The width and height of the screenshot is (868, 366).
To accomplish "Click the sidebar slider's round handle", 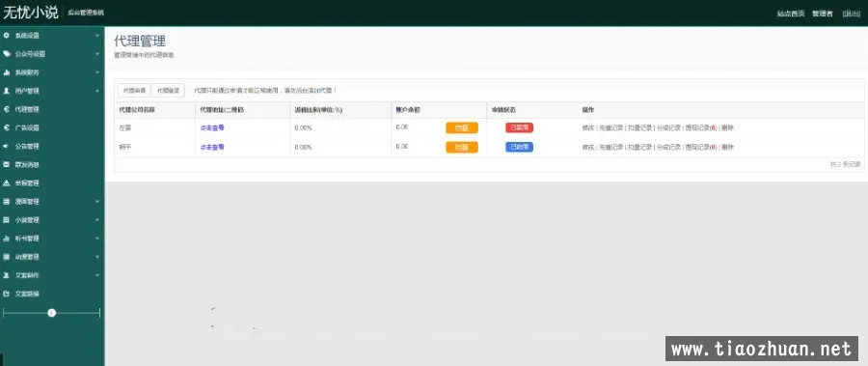I will 51,313.
